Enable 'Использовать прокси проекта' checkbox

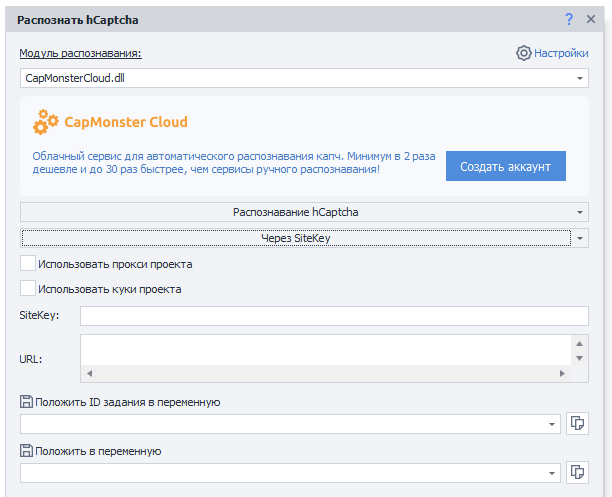pyautogui.click(x=28, y=264)
